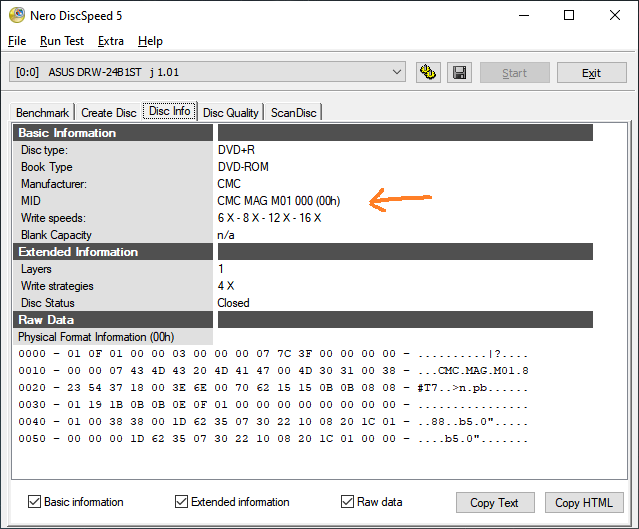This screenshot has width=639, height=529.
Task: Click the MID label
Action: point(31,201)
